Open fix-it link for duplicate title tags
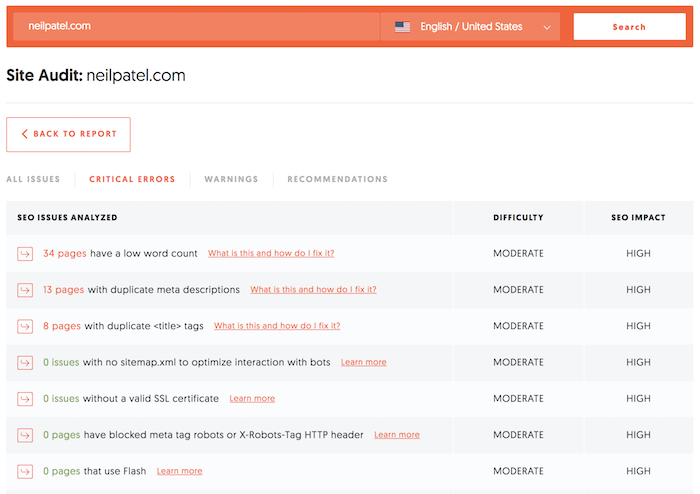 (x=277, y=326)
